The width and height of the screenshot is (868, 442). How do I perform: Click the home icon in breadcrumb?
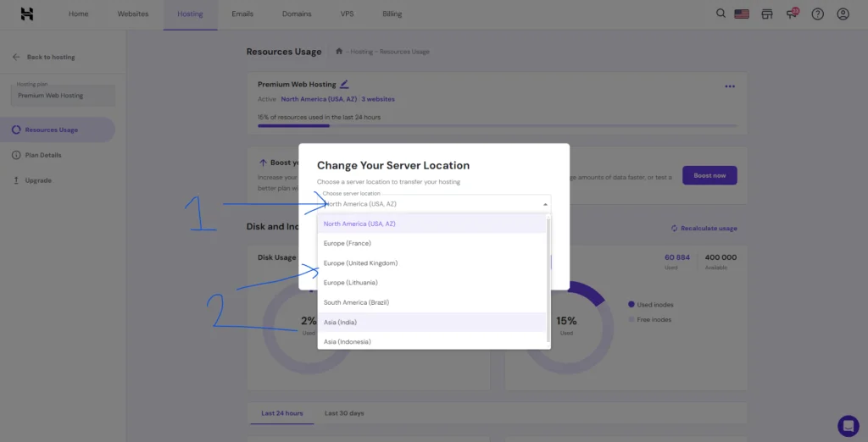[339, 52]
